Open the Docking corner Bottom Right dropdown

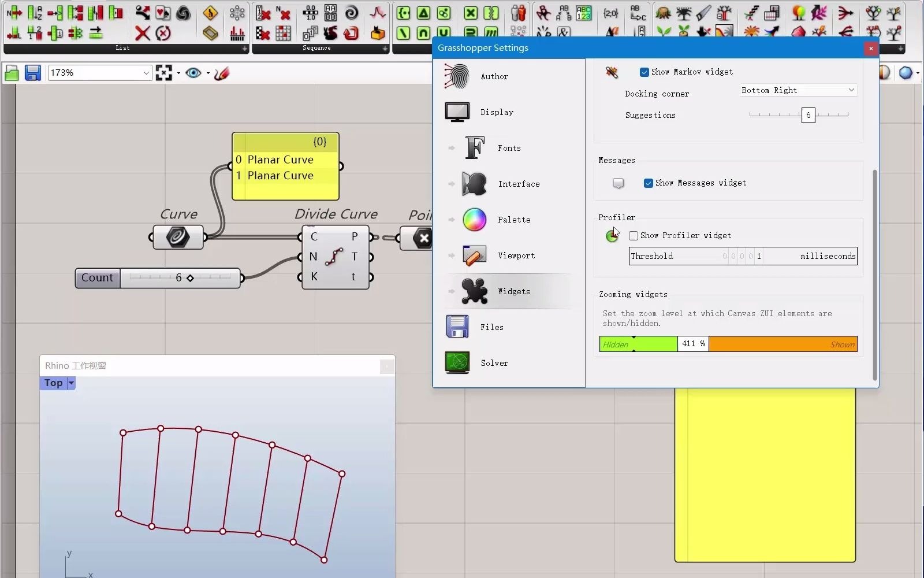coord(798,90)
